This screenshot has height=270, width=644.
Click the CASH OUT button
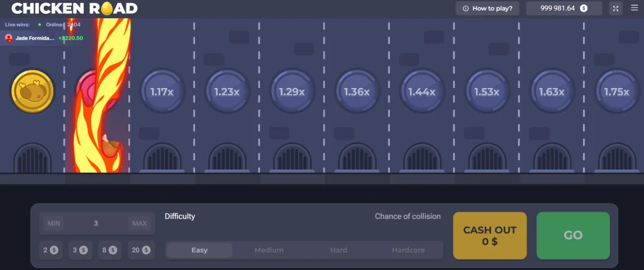click(489, 235)
